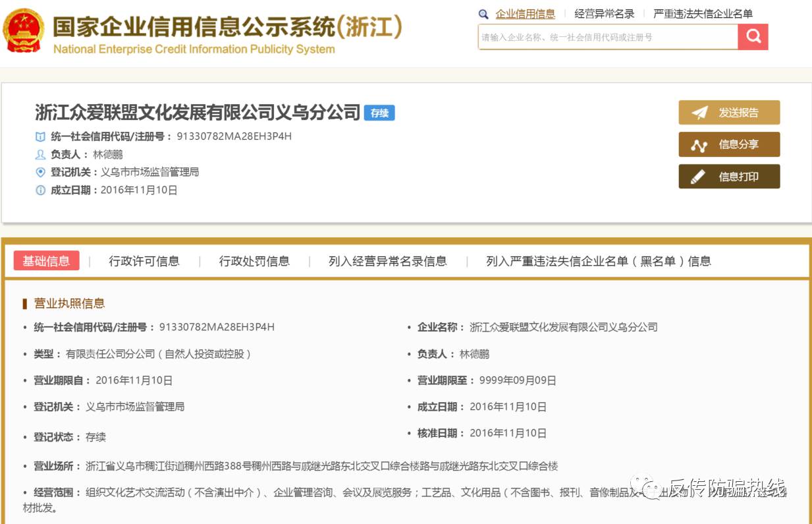Image resolution: width=812 pixels, height=524 pixels.
Task: Click the person icon beside 负责人
Action: coord(40,155)
